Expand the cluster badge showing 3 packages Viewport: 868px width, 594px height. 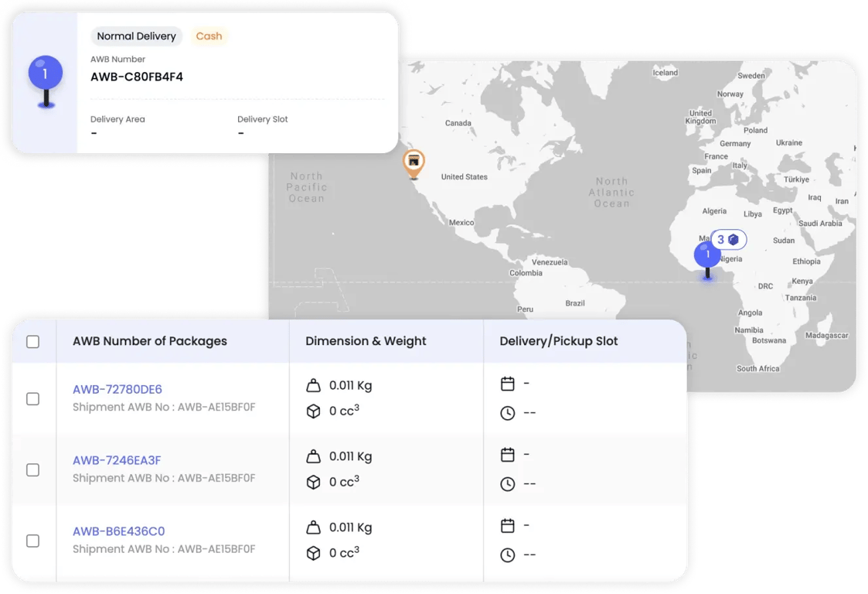coord(727,240)
